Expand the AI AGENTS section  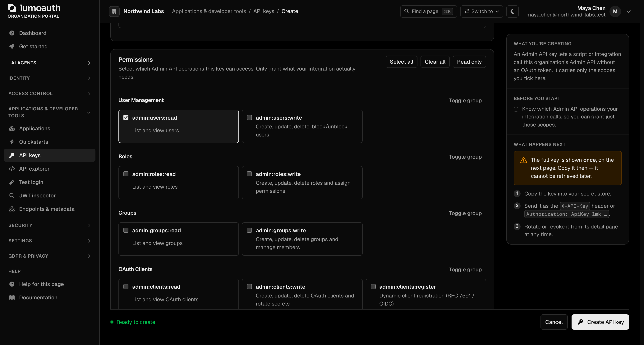click(x=49, y=63)
